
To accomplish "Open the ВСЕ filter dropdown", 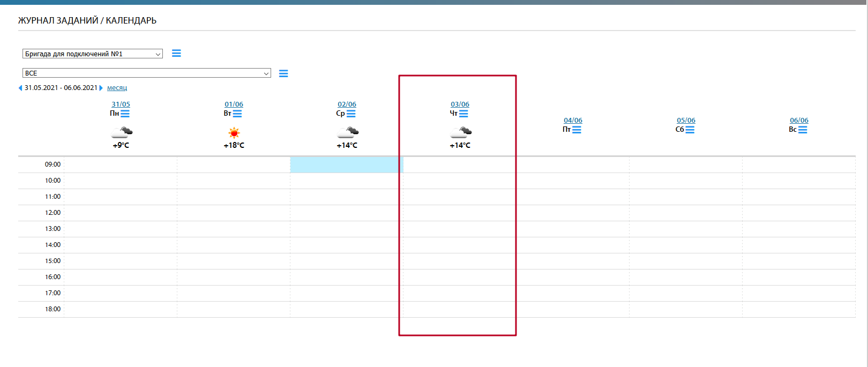I will pos(147,73).
